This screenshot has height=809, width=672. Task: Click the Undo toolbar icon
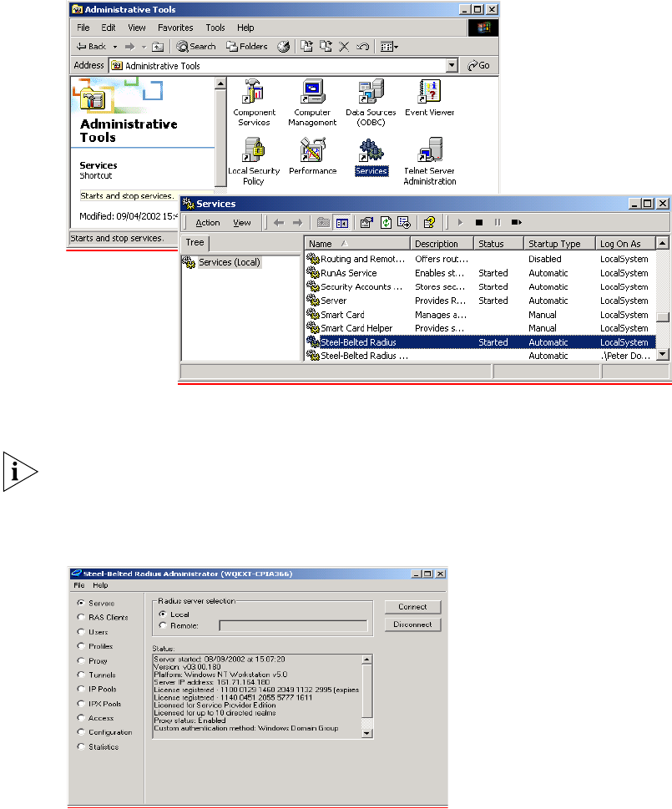[362, 47]
